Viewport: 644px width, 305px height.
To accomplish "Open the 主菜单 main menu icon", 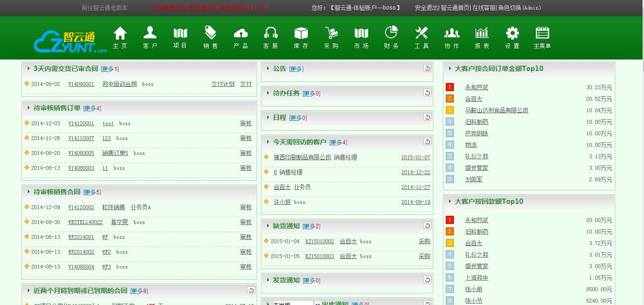I will tap(542, 37).
